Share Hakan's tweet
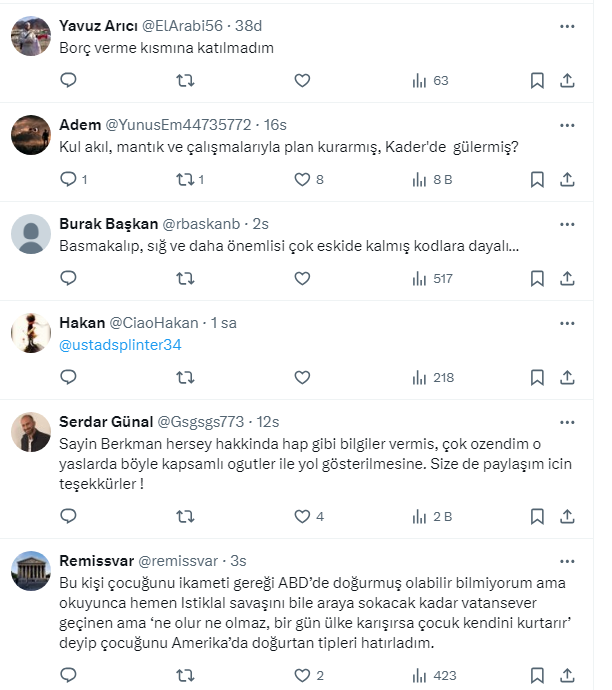The width and height of the screenshot is (612, 690). coord(567,377)
